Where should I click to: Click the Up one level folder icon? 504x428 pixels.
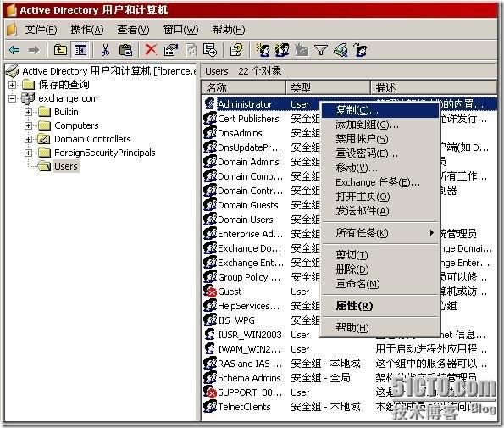[x=60, y=50]
